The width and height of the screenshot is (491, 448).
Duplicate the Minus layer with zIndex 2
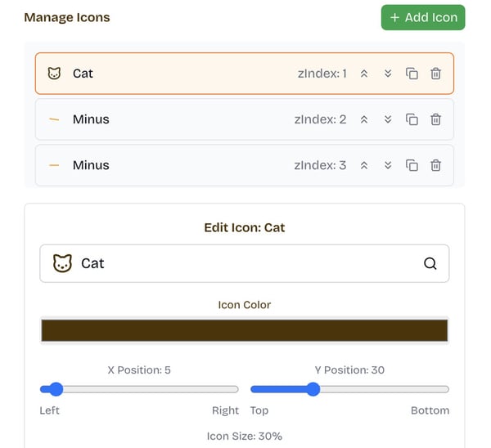(412, 119)
